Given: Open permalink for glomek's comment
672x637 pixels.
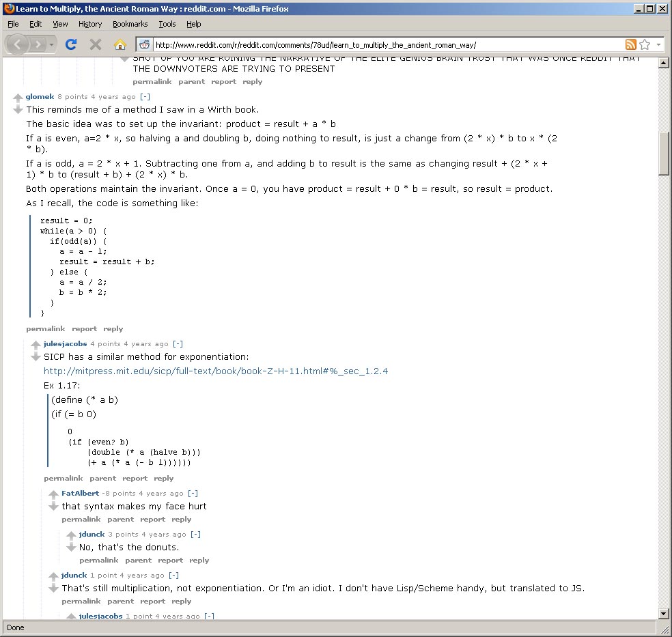Looking at the screenshot, I should coord(46,329).
